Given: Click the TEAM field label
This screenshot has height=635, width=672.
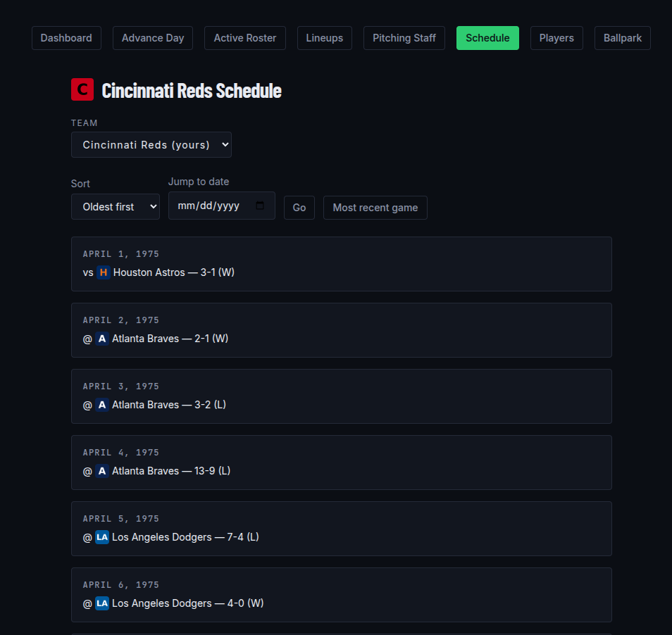Looking at the screenshot, I should coord(85,123).
